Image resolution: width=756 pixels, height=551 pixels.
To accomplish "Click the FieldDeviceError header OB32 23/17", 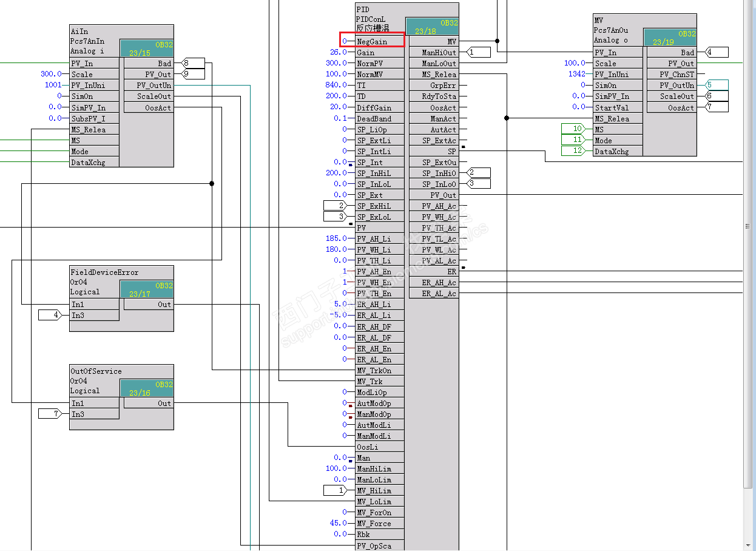I will click(146, 289).
